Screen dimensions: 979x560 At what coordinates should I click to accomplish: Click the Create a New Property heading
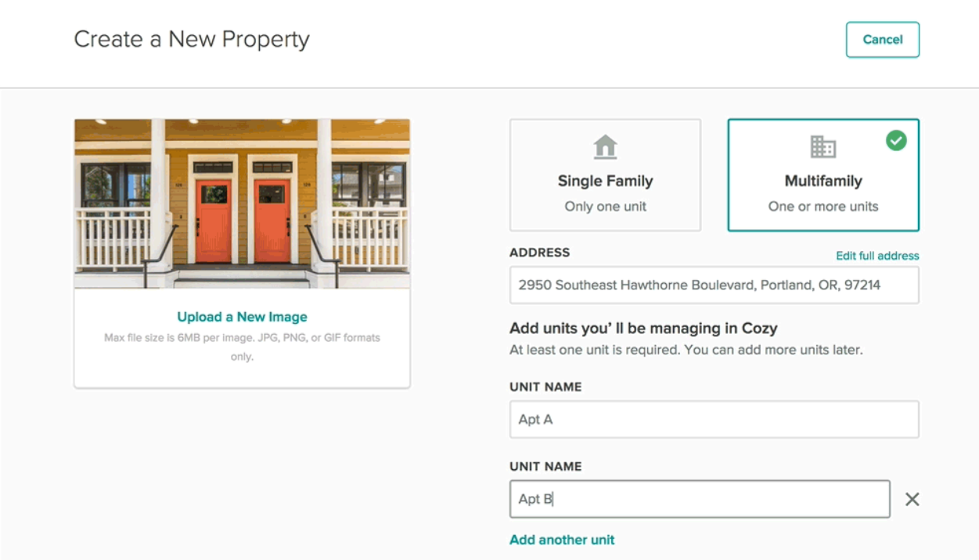(x=192, y=39)
